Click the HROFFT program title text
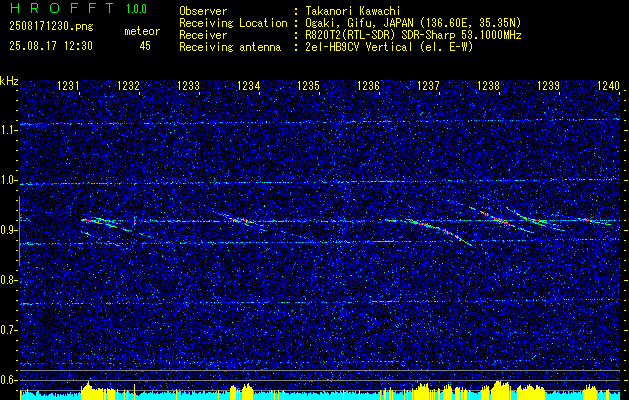This screenshot has width=629, height=400. pos(62,8)
